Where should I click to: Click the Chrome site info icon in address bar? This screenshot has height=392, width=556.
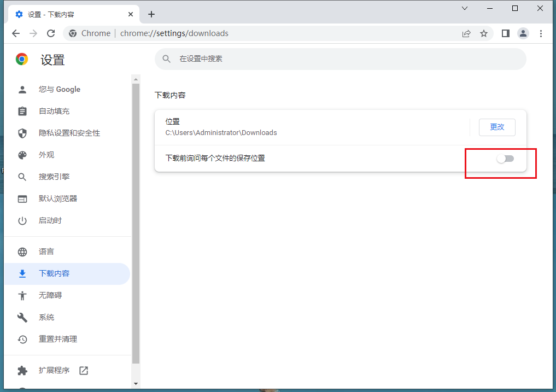click(x=73, y=33)
